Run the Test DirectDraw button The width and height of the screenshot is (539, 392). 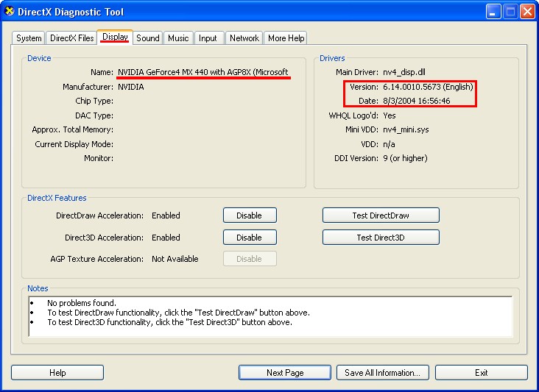pos(381,215)
